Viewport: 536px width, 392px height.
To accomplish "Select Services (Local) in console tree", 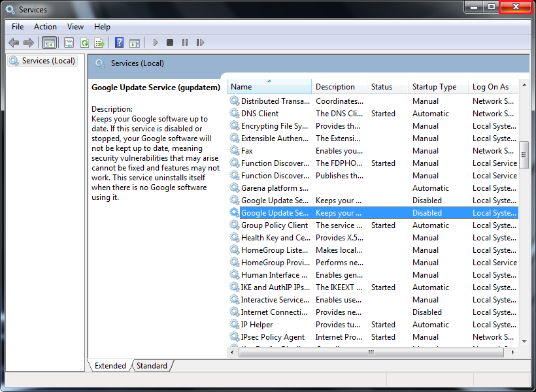I will click(x=42, y=61).
